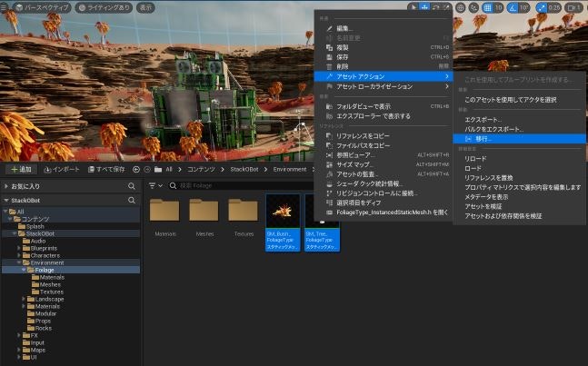588x366 pixels.
Task: Collapse the Environment folder in tree
Action: coord(19,262)
